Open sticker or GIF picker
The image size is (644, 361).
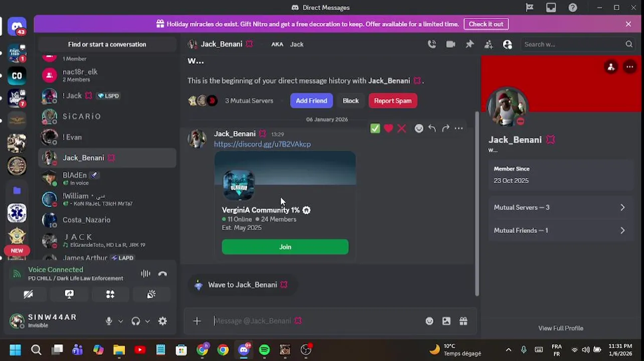(x=446, y=321)
